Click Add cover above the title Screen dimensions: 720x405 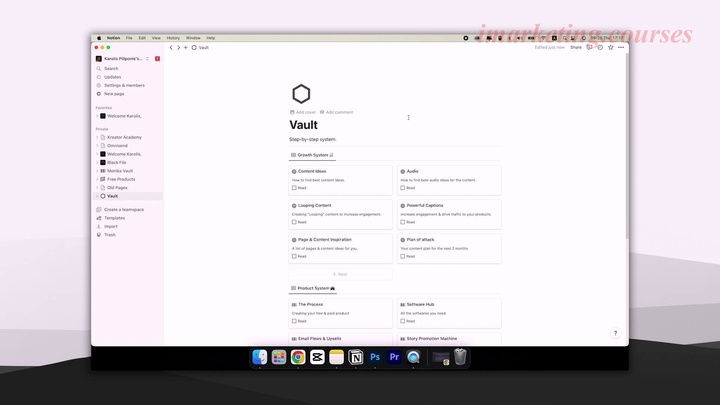tap(303, 112)
